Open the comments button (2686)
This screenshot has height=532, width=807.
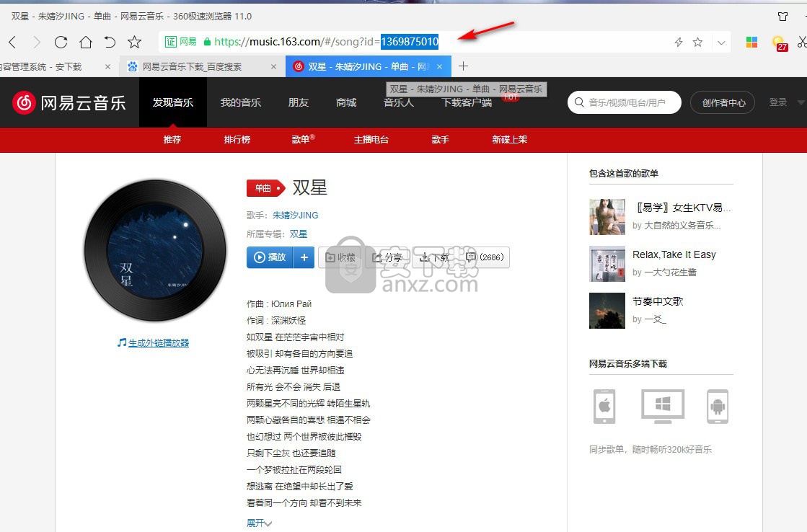484,257
